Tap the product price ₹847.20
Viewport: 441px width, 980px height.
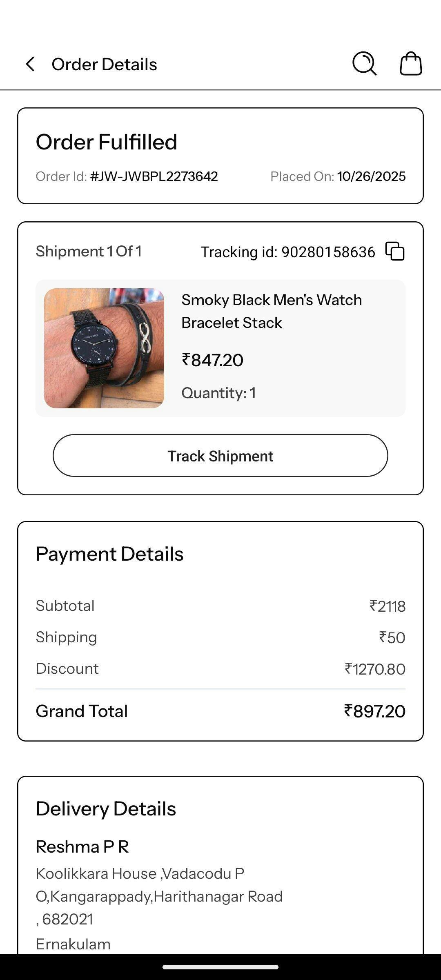click(x=212, y=360)
